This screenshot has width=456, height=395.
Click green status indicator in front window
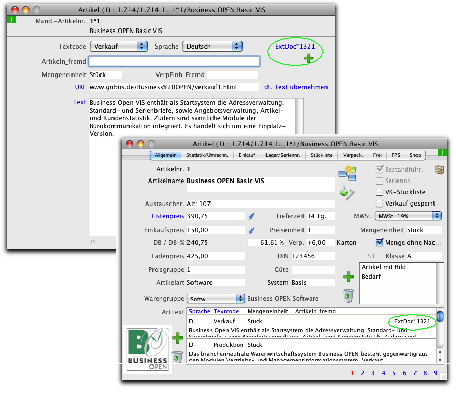coord(442,153)
